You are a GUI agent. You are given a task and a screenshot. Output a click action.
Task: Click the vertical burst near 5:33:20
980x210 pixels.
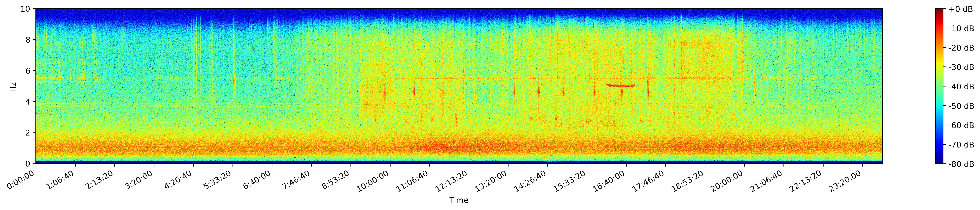pos(234,82)
